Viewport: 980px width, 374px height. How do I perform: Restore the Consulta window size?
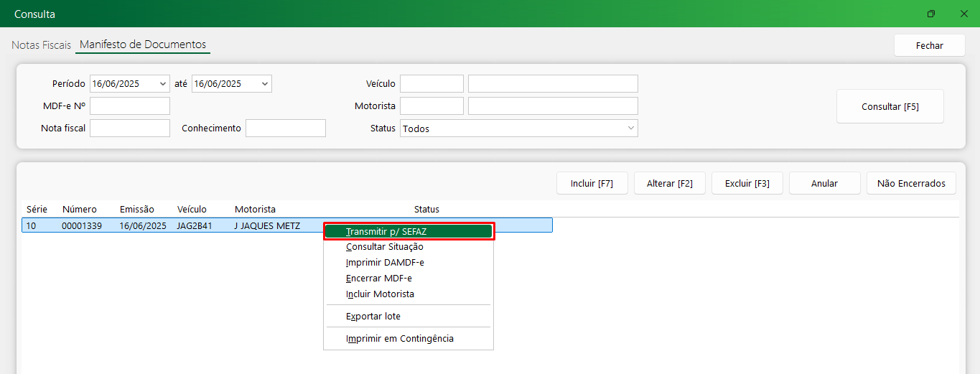(x=931, y=14)
